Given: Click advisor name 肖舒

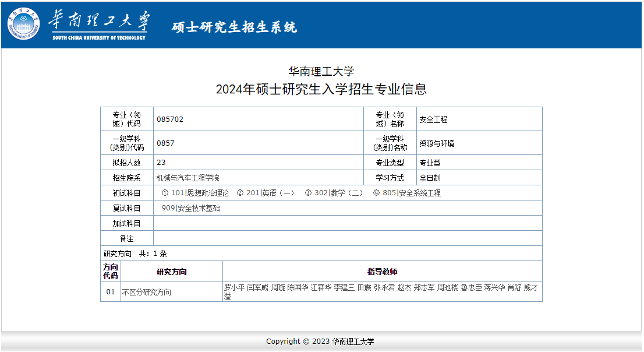Looking at the screenshot, I should 514,287.
